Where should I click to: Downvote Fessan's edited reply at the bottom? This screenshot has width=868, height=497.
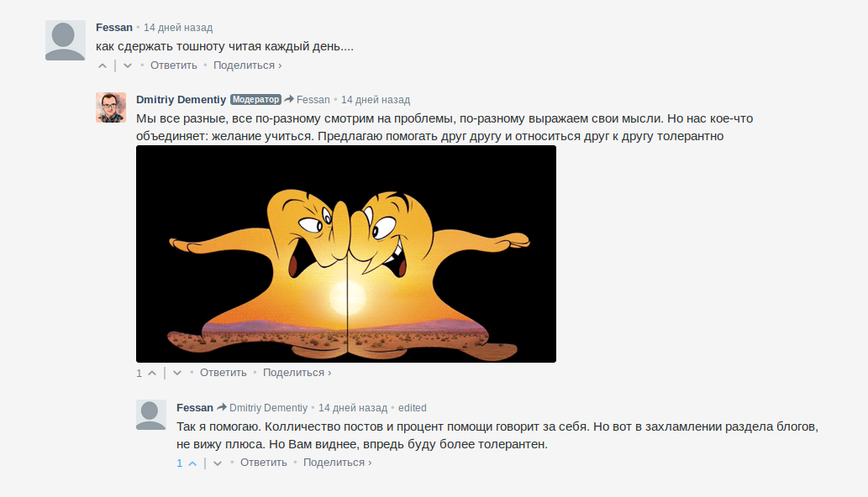pyautogui.click(x=218, y=463)
